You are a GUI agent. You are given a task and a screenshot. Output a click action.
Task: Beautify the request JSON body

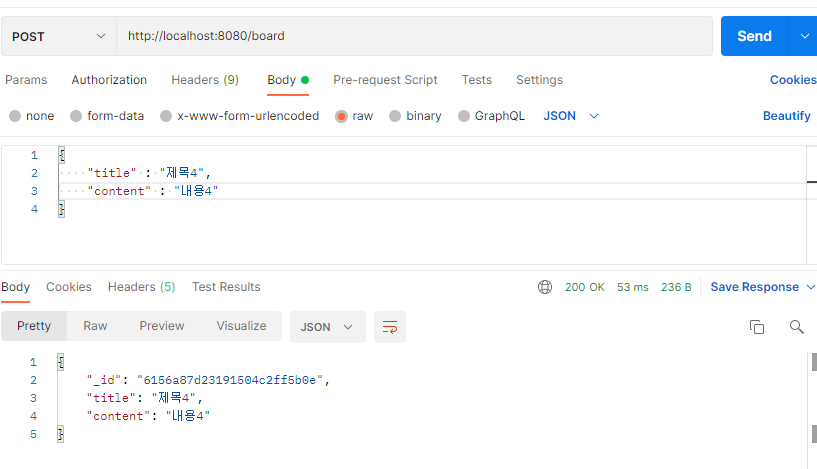[786, 116]
